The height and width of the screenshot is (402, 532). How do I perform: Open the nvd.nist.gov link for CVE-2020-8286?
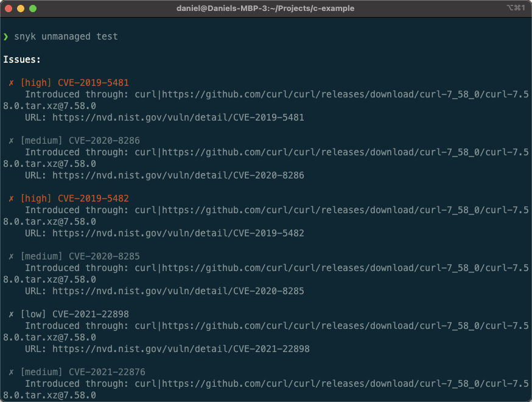[x=178, y=175]
